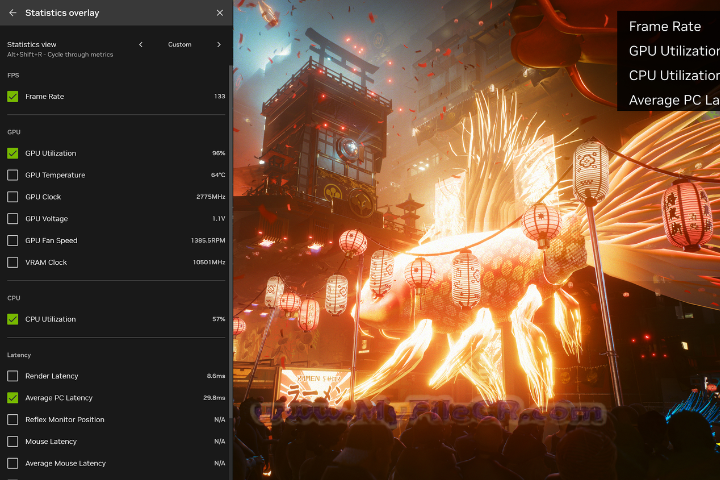Click the GPU Temperature value 64°C
This screenshot has width=720, height=480.
point(218,175)
